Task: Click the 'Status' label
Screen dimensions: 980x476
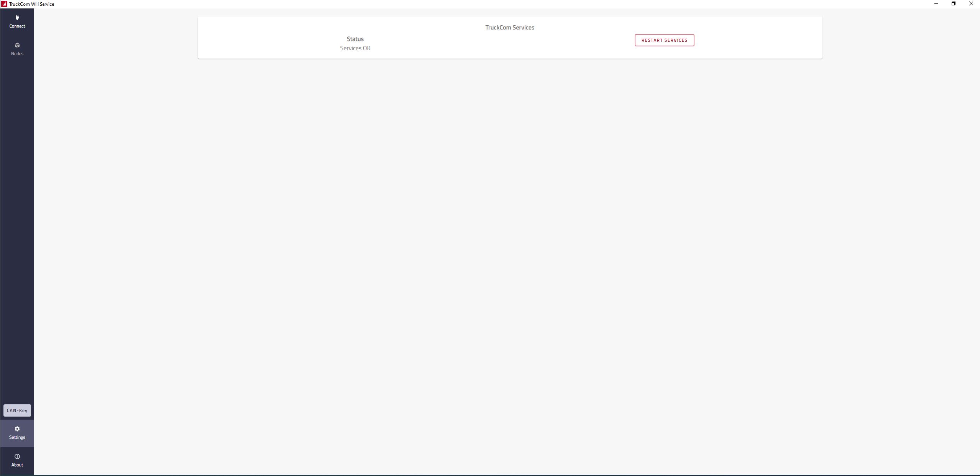Action: click(355, 39)
